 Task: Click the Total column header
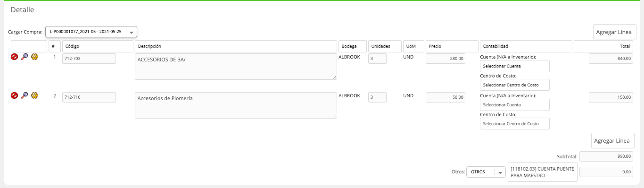(x=604, y=46)
